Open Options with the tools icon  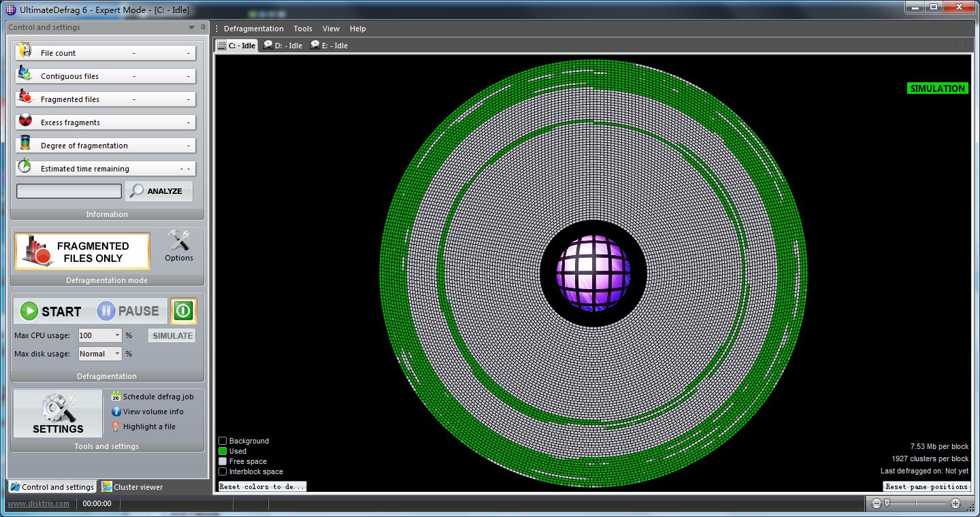coord(178,241)
